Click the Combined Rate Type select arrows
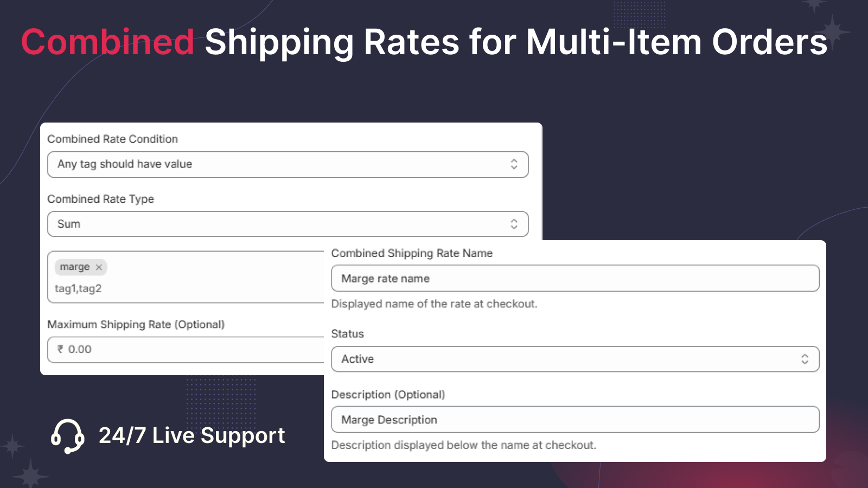The width and height of the screenshot is (868, 488). pyautogui.click(x=514, y=224)
